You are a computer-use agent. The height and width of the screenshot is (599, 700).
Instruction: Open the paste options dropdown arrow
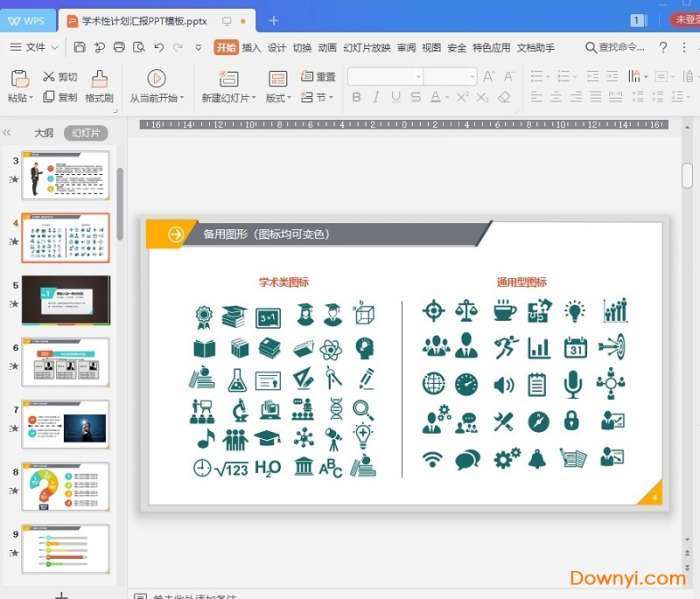tap(32, 98)
